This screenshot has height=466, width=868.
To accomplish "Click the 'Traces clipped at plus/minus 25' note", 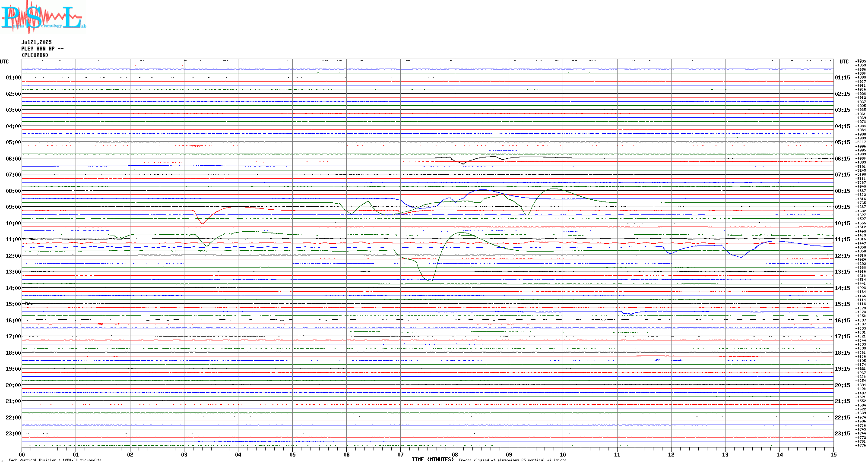I will 512,460.
